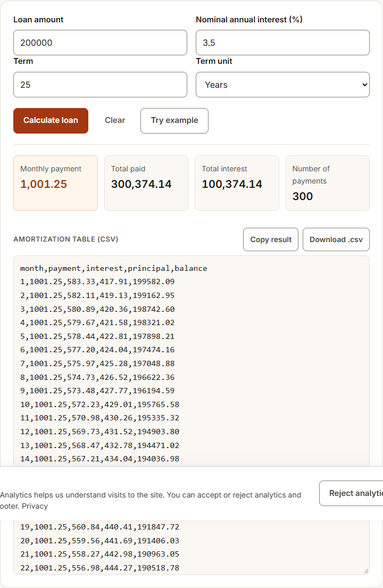
Task: Click CSV row ending in 195335.32
Action: pyautogui.click(x=99, y=418)
